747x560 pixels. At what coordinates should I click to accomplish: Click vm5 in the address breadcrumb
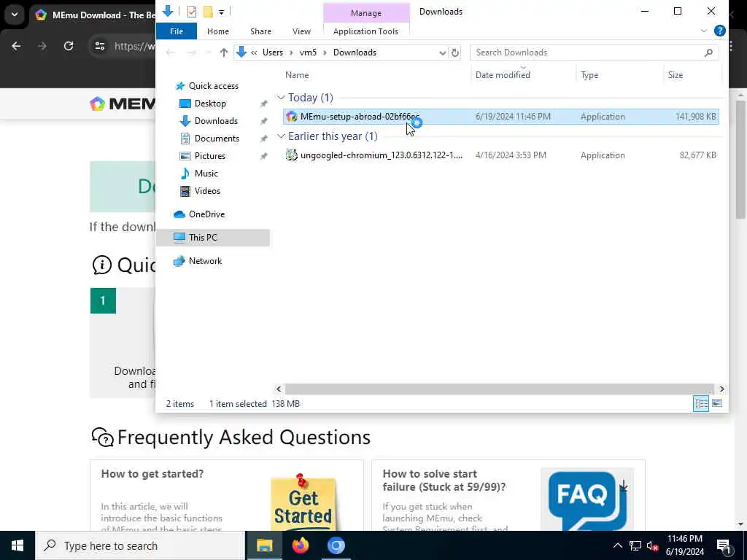(308, 52)
